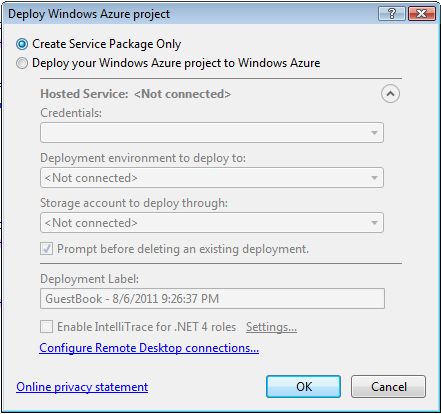The image size is (441, 414).
Task: Click into the Deployment Label text field
Action: click(212, 299)
